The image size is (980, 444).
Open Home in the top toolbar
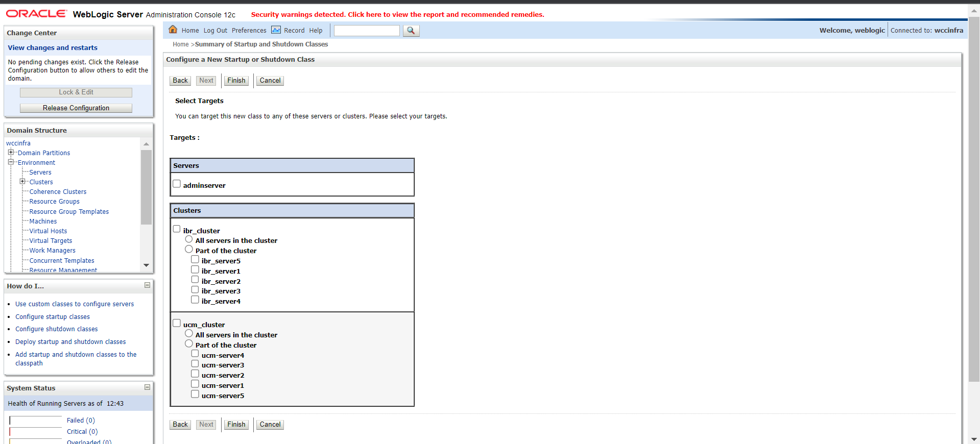click(x=190, y=31)
